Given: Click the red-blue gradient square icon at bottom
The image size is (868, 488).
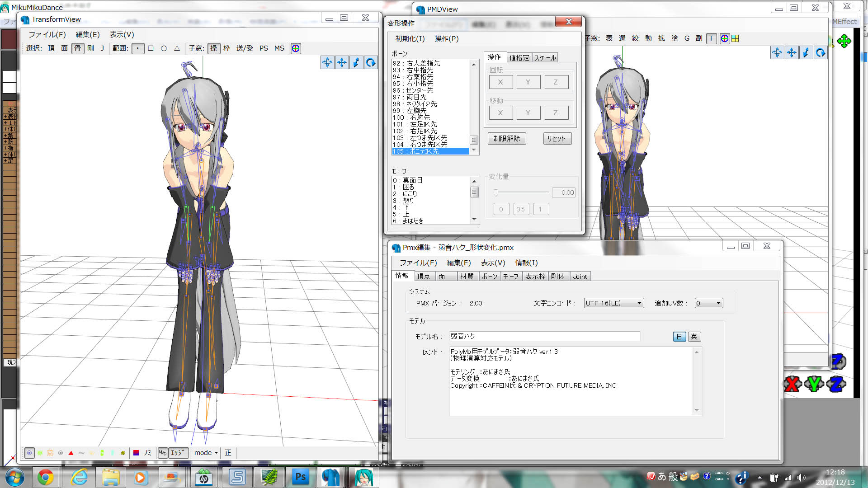Looking at the screenshot, I should click(x=136, y=453).
